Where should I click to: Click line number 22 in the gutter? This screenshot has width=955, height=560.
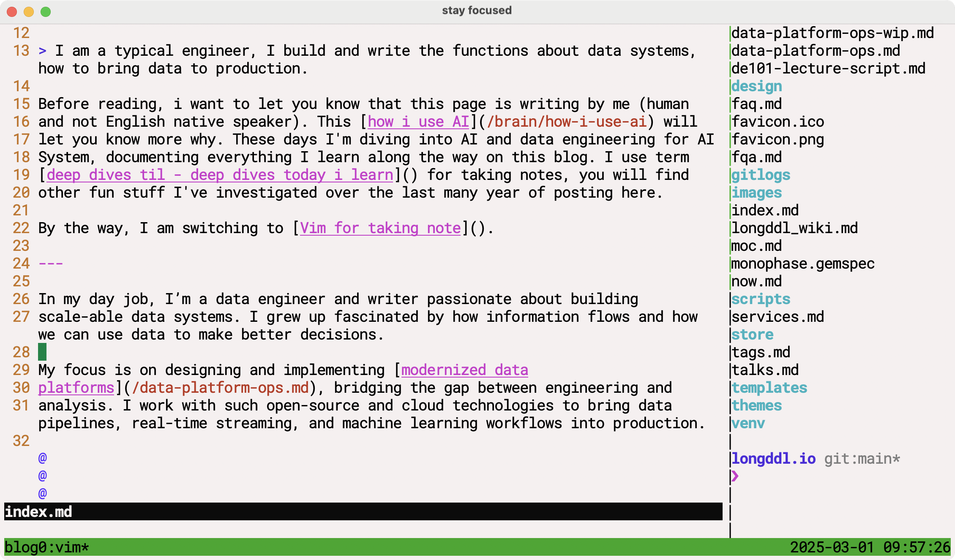(21, 228)
